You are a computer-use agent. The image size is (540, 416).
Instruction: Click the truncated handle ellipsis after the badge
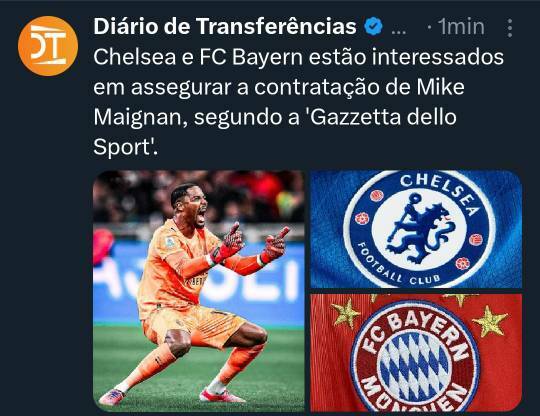pos(399,31)
